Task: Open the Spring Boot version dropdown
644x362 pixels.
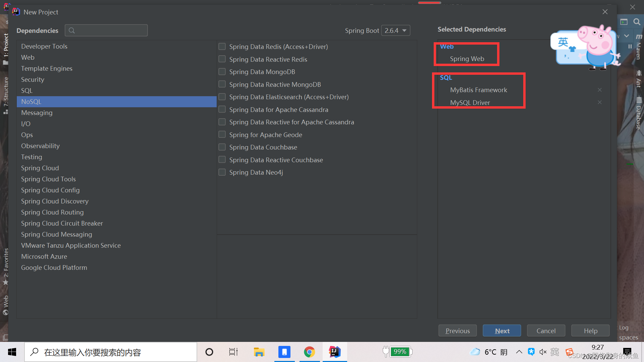Action: (396, 31)
